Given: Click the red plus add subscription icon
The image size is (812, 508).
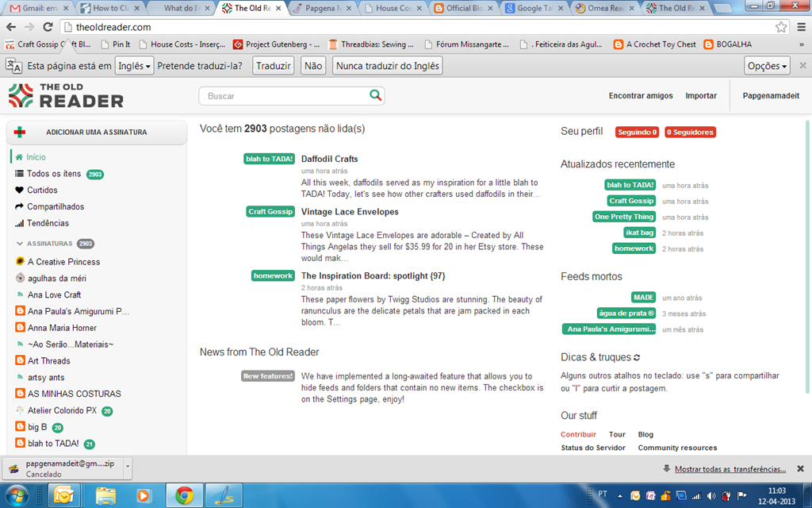Looking at the screenshot, I should (x=20, y=132).
